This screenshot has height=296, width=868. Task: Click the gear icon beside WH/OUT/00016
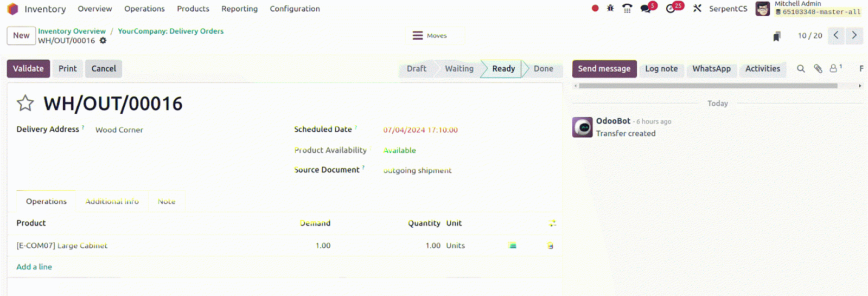click(x=103, y=41)
